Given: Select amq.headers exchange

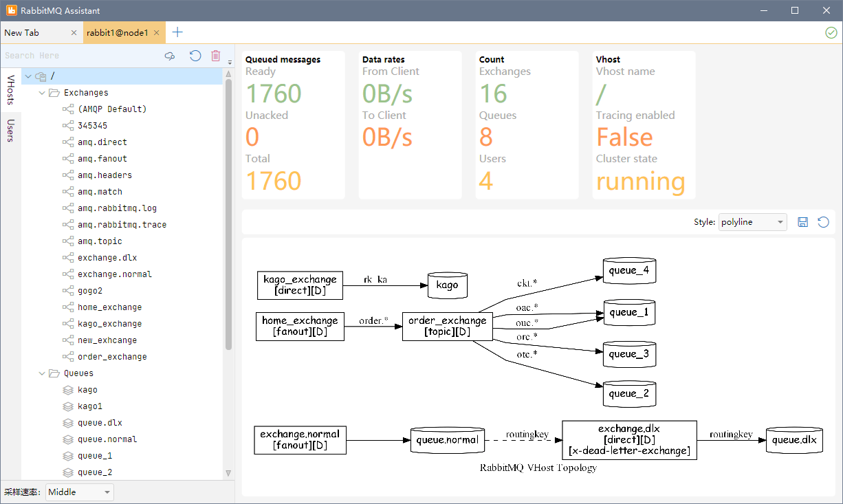Looking at the screenshot, I should (105, 175).
